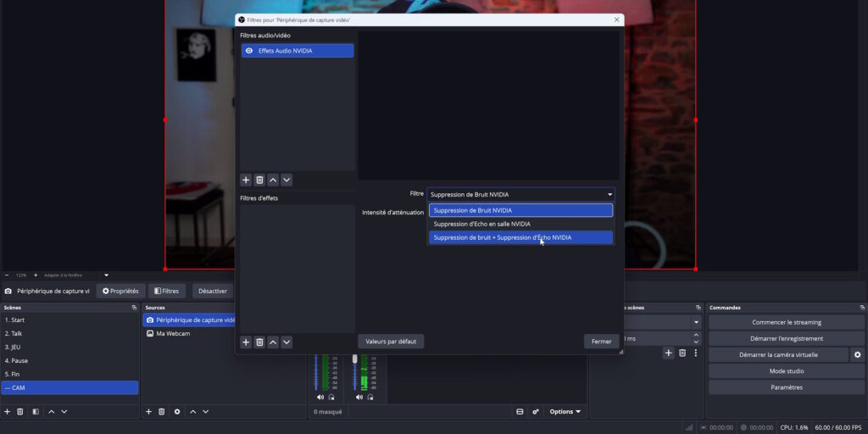The width and height of the screenshot is (868, 434).
Task: Mute the first audio mixer channel
Action: 320,397
